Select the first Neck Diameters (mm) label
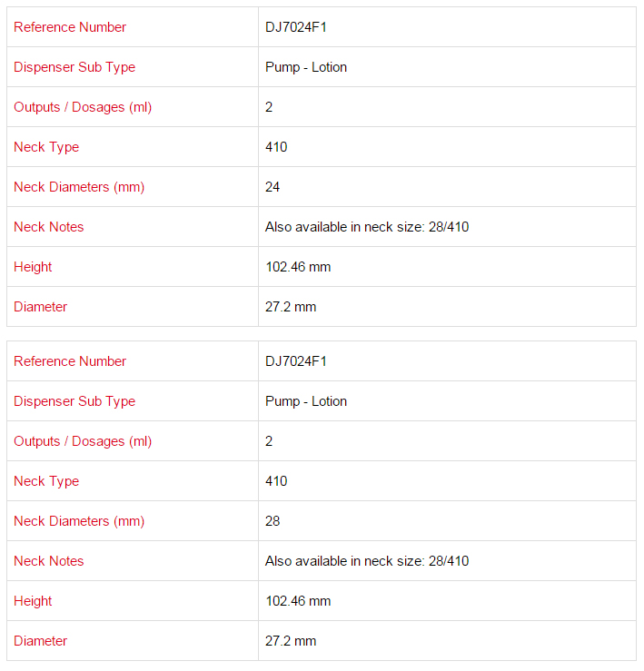 click(x=79, y=187)
